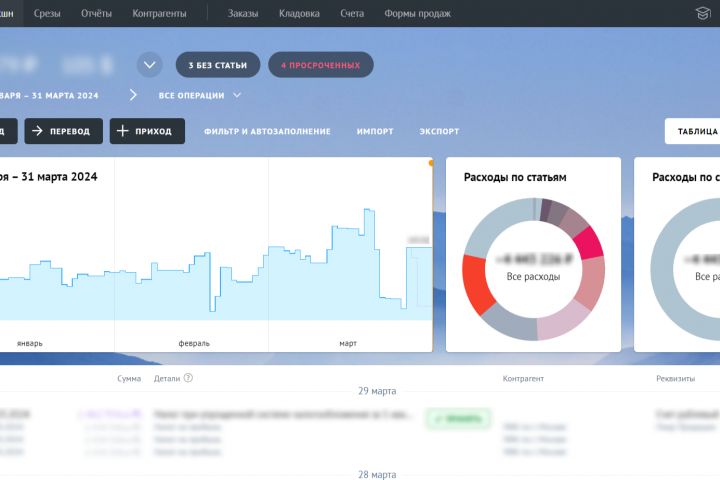Open the Формы продаж section
Viewport: 720px width, 480px height.
click(x=417, y=13)
